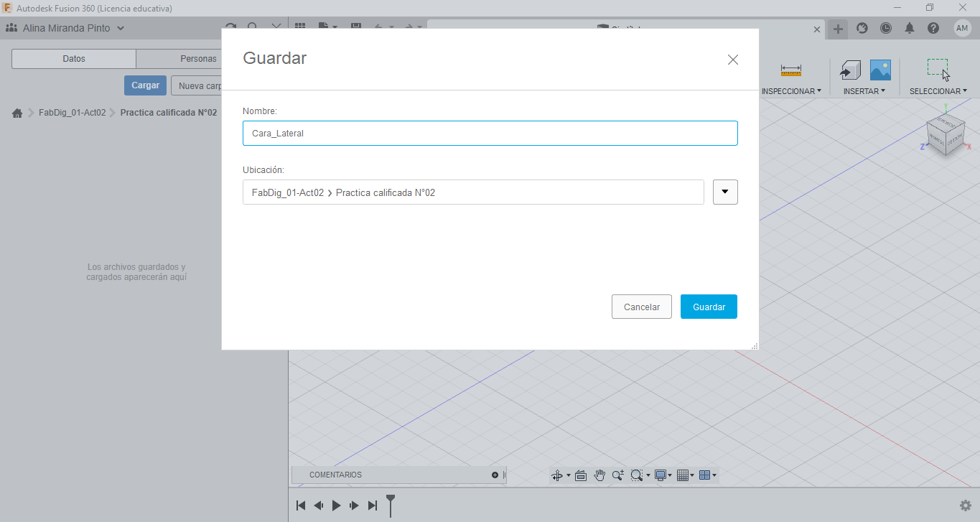Click the Ubicación path field
Screen dimensions: 980x522
[473, 192]
